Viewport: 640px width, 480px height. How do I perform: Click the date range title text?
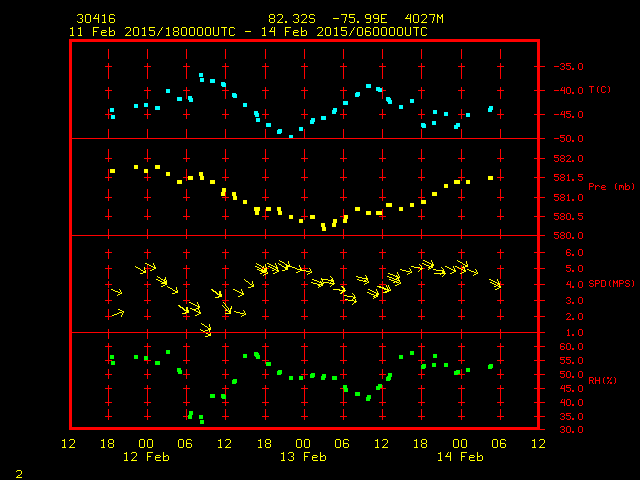(x=248, y=32)
